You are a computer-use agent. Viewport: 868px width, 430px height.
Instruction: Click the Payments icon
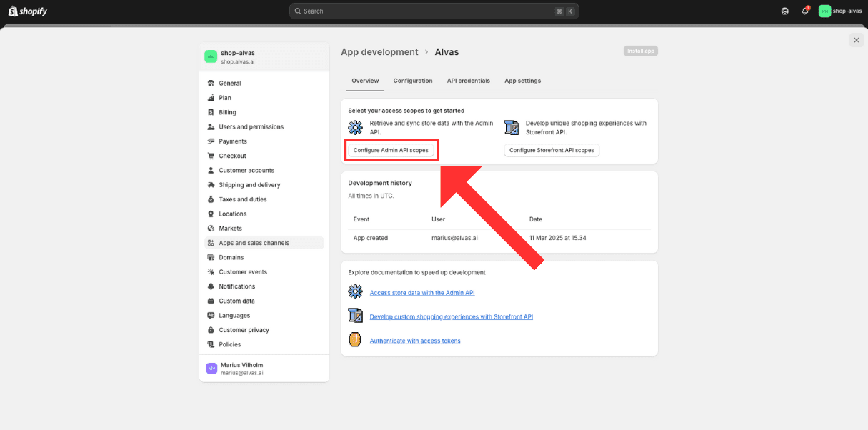[211, 141]
